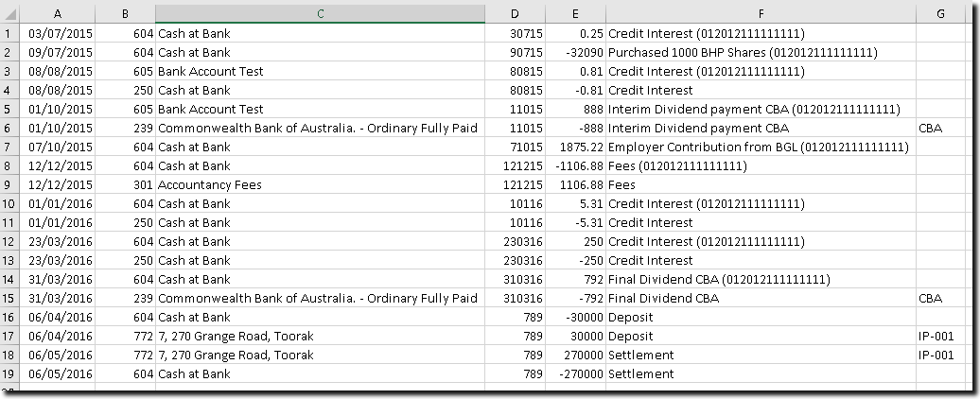Click the select-all corner triangle

click(11, 13)
